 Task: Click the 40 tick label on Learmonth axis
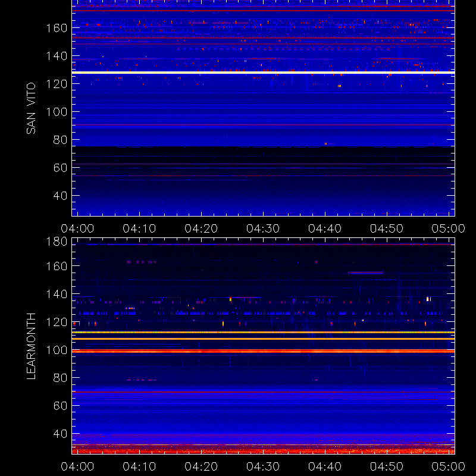(x=60, y=434)
